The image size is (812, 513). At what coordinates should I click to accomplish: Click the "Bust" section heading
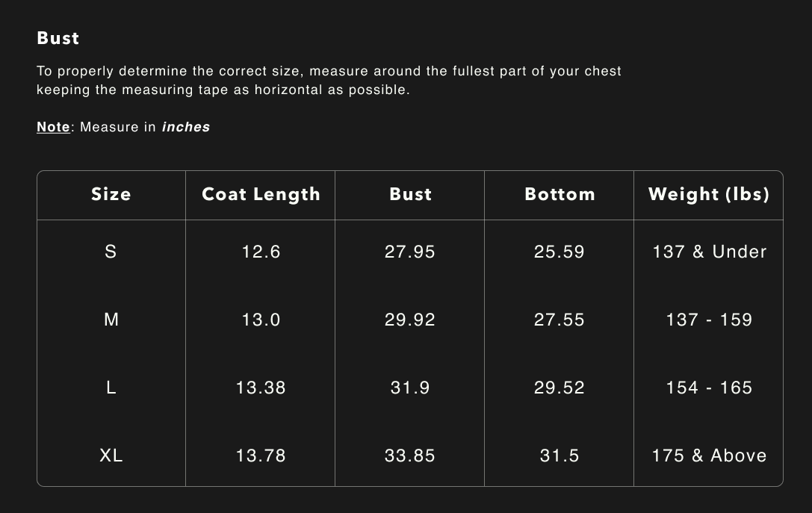(x=58, y=38)
